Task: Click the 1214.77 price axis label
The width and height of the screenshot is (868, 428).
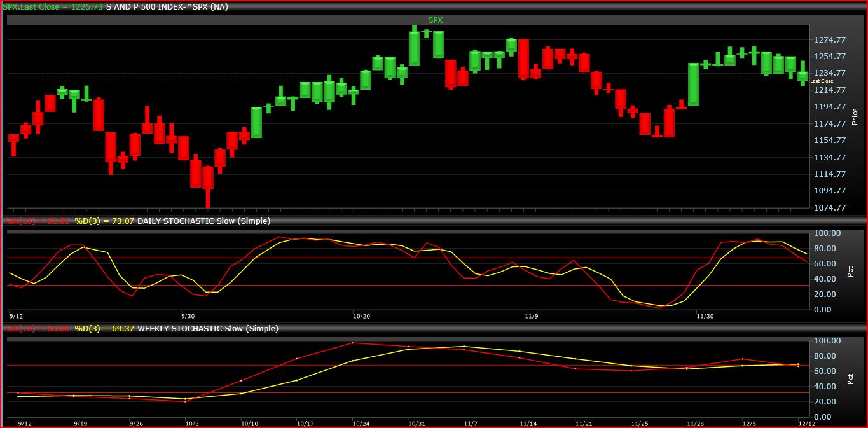Action: point(829,90)
